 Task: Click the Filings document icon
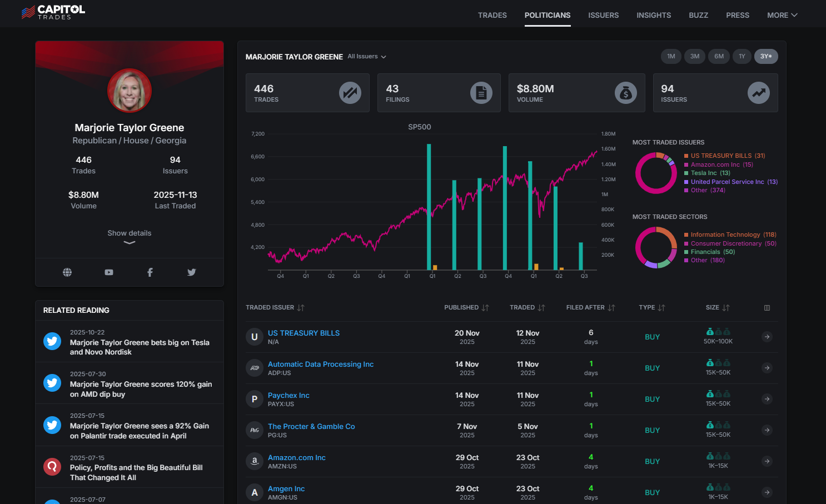[481, 93]
